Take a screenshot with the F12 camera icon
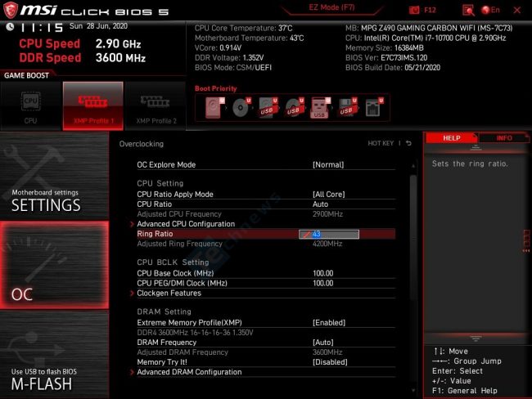 [x=414, y=10]
